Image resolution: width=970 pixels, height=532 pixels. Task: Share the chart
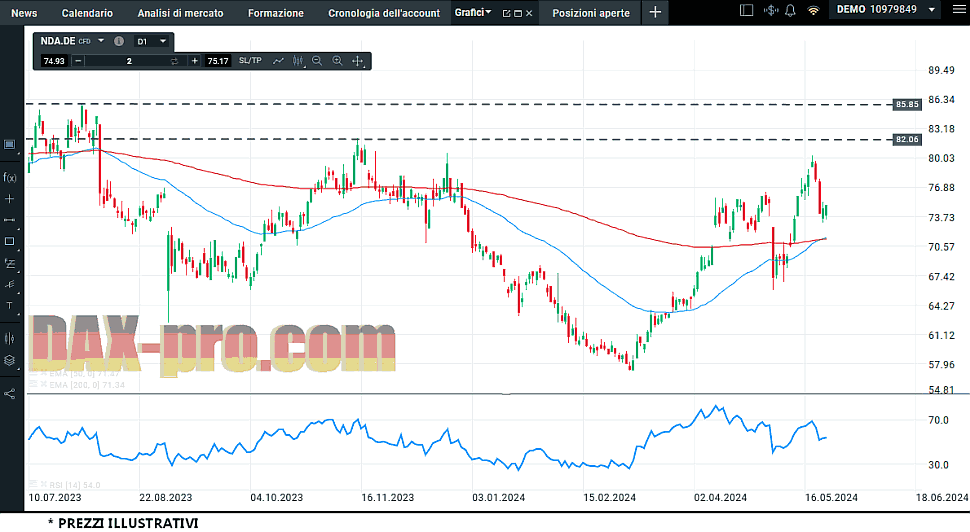click(9, 393)
